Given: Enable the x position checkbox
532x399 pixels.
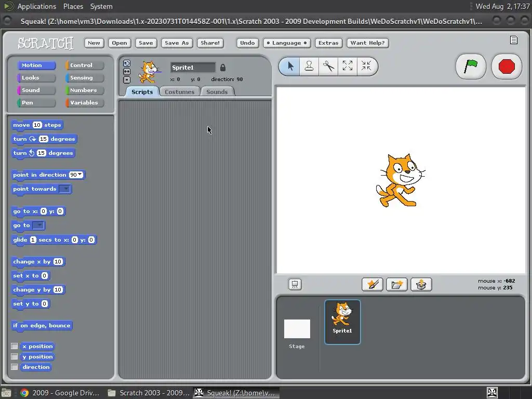Looking at the screenshot, I should point(14,346).
